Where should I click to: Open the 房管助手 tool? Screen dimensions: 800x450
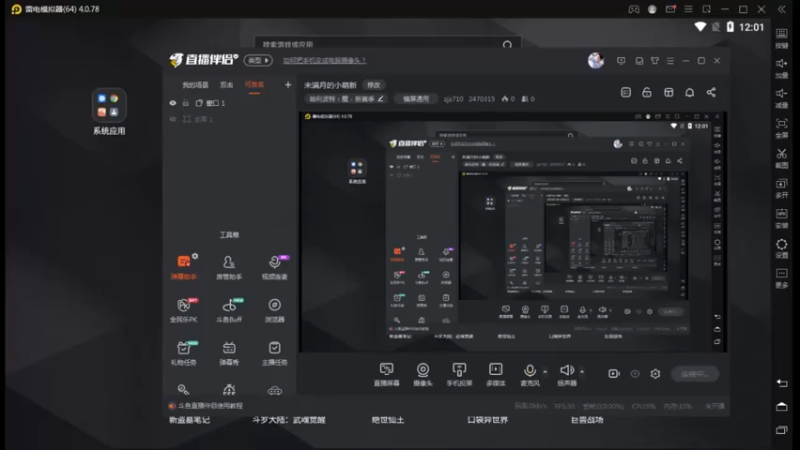[229, 267]
